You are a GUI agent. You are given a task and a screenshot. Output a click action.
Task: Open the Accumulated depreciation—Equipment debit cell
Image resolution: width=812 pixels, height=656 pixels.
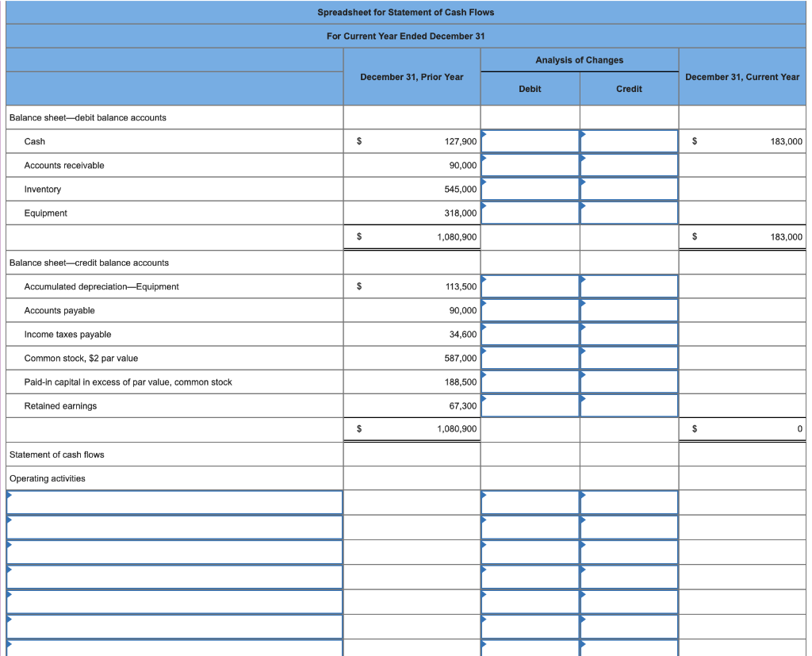click(x=530, y=286)
